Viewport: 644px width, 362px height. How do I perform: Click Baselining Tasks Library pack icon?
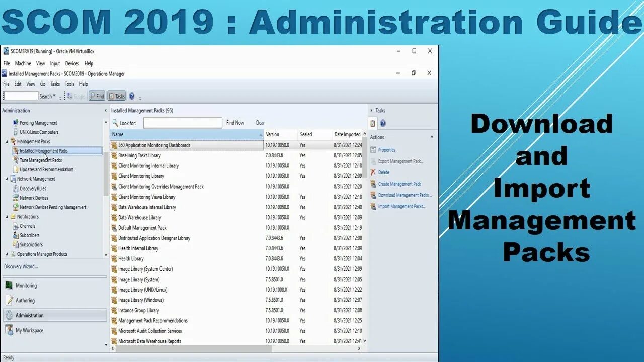[114, 156]
